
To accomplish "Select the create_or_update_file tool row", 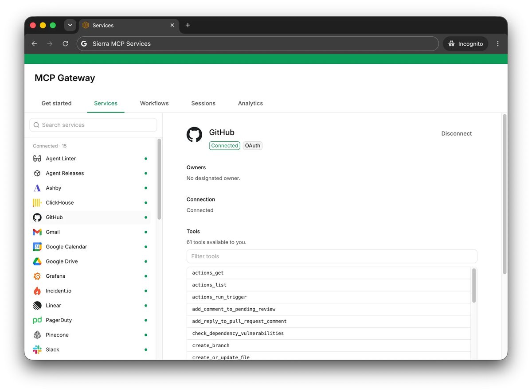I will (329, 356).
